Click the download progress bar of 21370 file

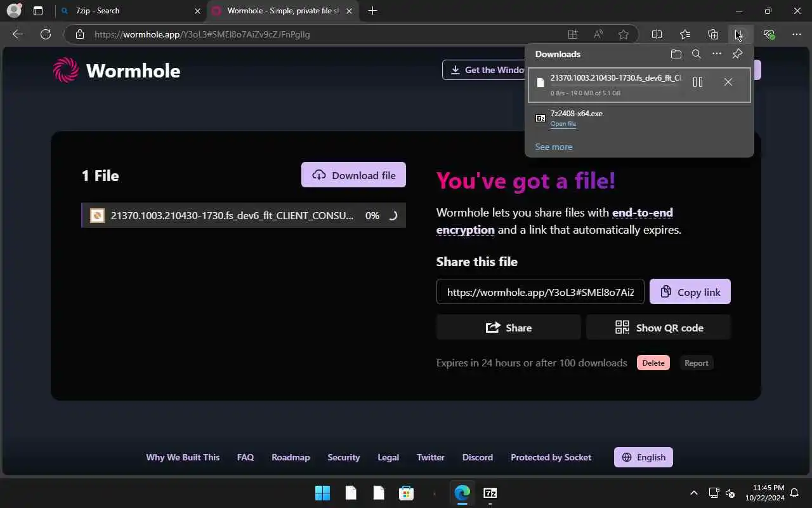(616, 86)
